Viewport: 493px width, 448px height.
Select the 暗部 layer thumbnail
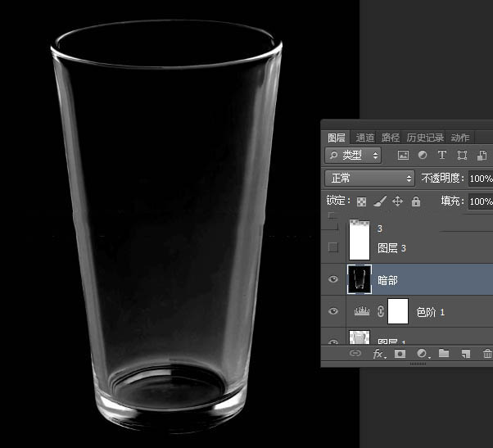360,279
